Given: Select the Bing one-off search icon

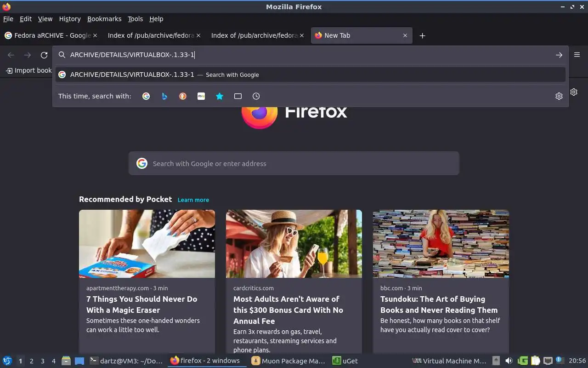Looking at the screenshot, I should [x=164, y=96].
